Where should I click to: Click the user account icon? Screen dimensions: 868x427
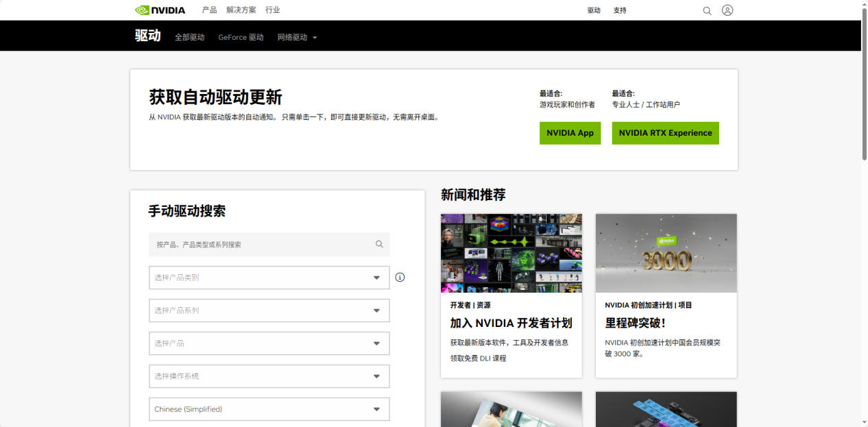(727, 10)
